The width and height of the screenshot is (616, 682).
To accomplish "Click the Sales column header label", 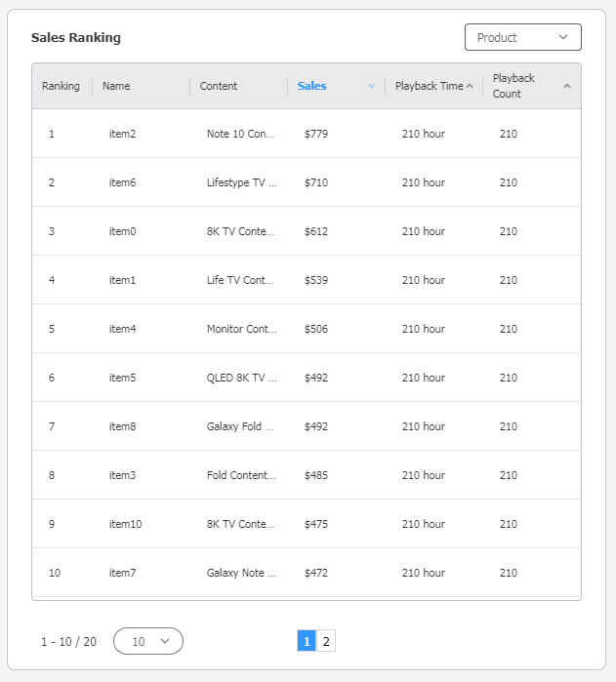I will (x=312, y=86).
